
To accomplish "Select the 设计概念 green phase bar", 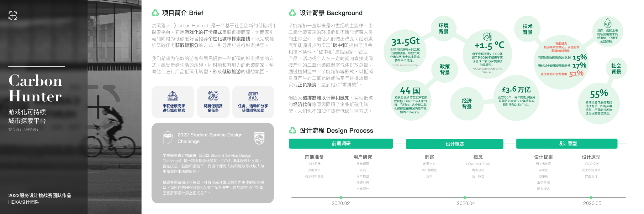I will [x=455, y=144].
